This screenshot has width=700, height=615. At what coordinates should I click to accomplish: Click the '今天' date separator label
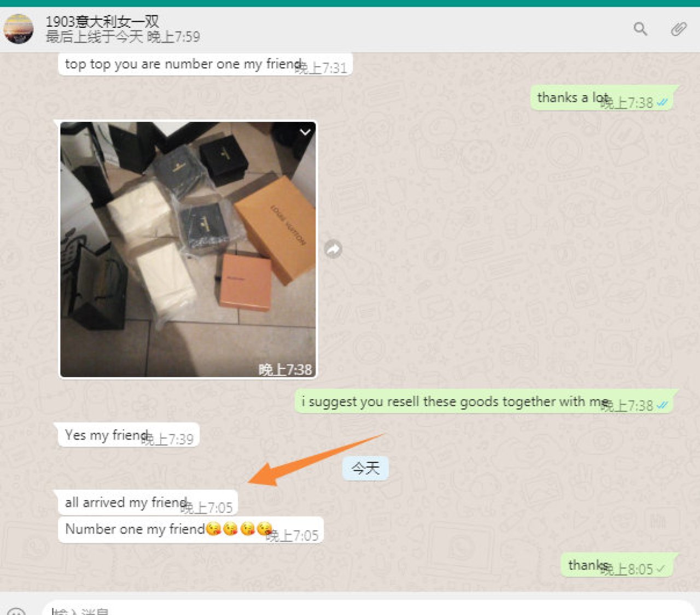(365, 468)
